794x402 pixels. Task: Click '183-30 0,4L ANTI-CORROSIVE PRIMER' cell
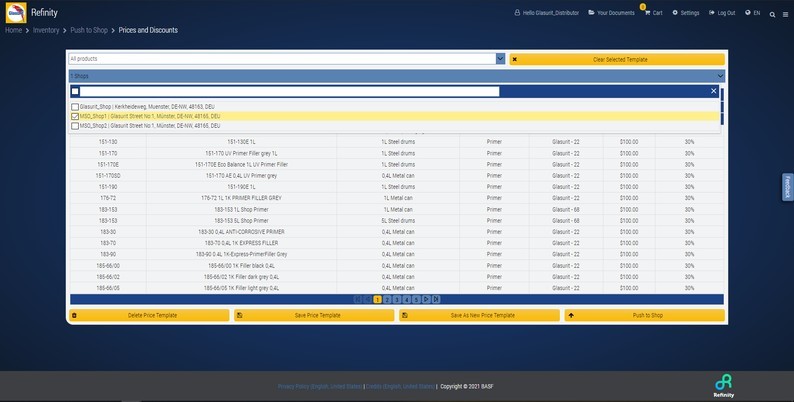(242, 232)
